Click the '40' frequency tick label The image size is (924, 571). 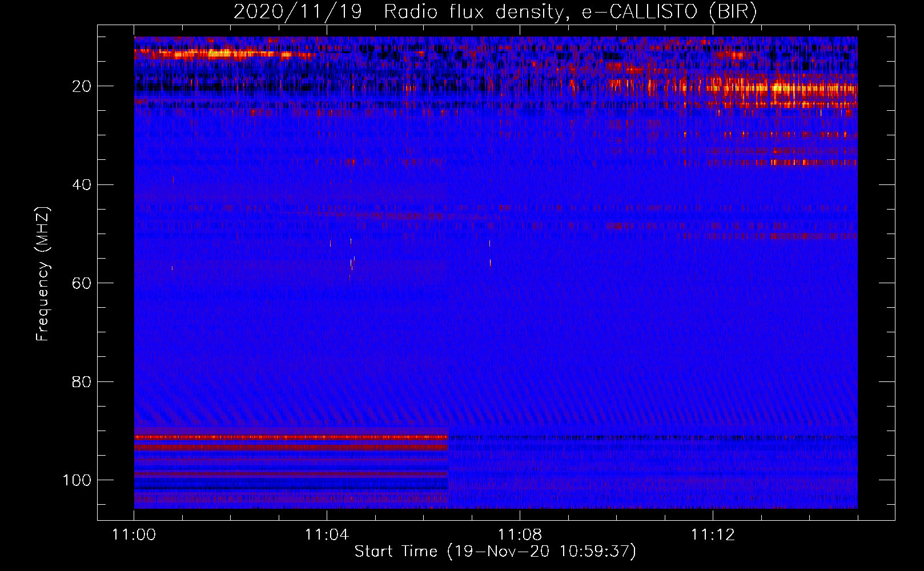pyautogui.click(x=82, y=185)
